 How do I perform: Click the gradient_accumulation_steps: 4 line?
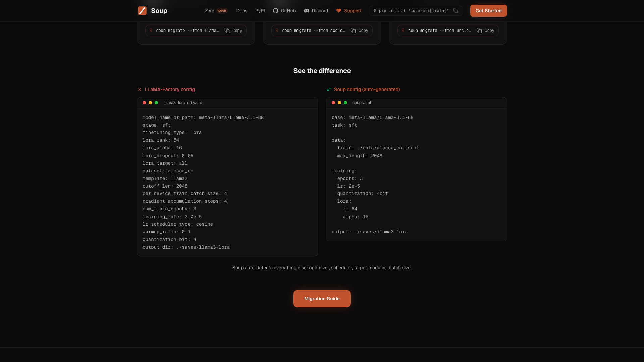click(185, 201)
